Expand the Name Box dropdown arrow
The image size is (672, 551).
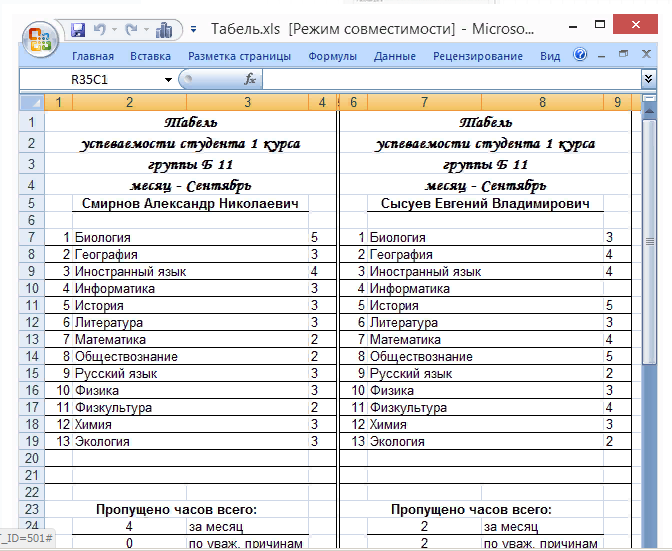click(168, 79)
